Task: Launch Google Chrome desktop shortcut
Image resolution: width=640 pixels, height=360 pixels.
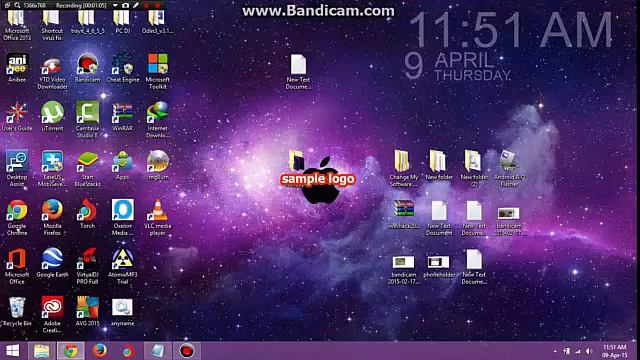Action: (x=17, y=218)
